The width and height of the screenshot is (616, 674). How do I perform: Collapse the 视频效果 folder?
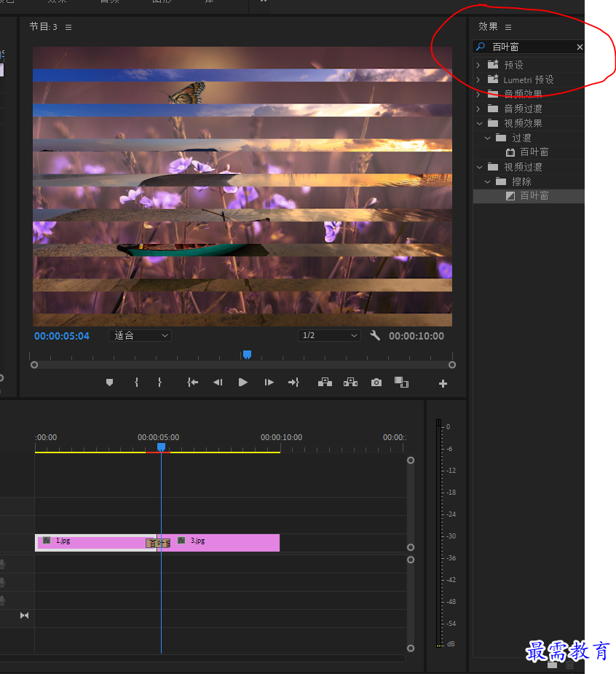pyautogui.click(x=479, y=123)
